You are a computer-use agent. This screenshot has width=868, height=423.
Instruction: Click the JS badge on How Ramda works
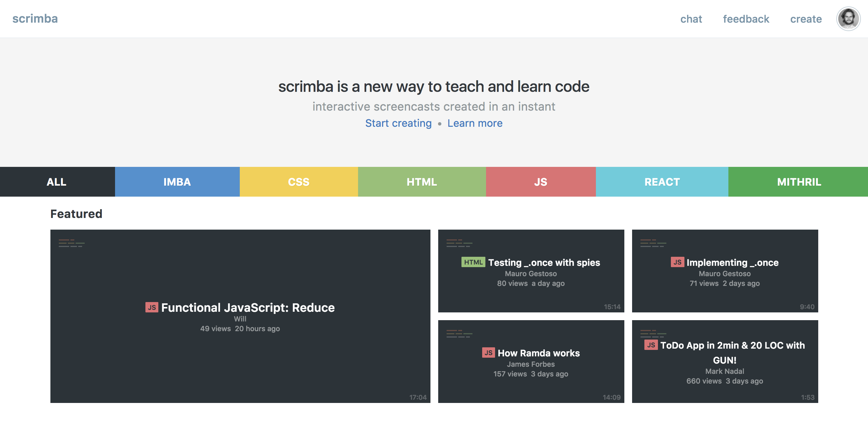488,352
